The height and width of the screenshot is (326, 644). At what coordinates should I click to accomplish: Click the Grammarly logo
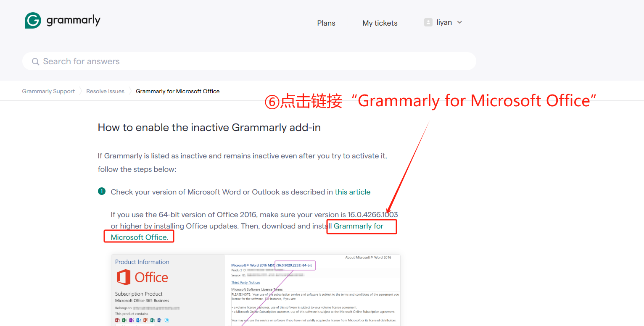coord(62,21)
